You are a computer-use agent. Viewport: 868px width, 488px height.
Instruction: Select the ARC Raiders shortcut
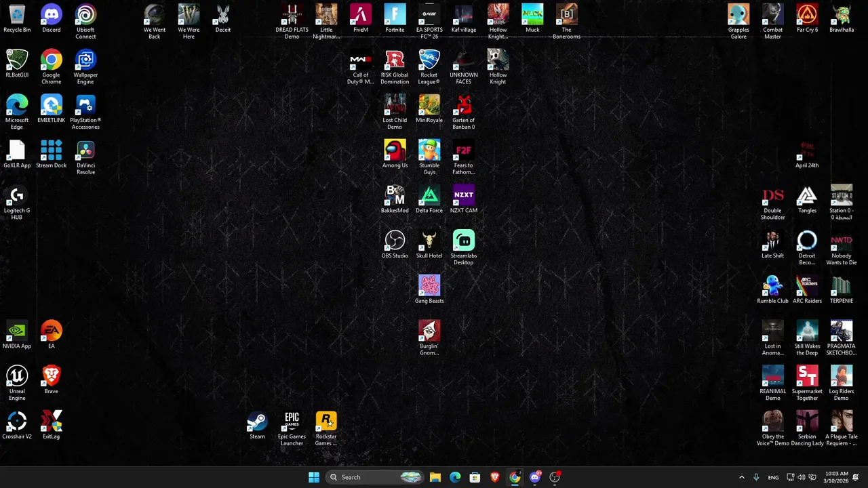point(807,290)
